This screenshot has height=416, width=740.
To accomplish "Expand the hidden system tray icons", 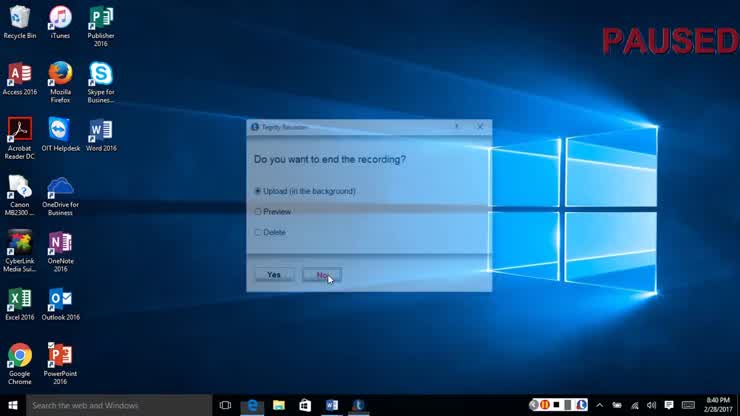I will (x=599, y=405).
